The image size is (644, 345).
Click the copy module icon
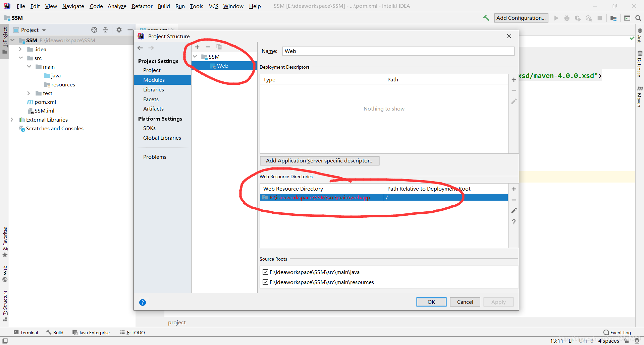point(219,47)
